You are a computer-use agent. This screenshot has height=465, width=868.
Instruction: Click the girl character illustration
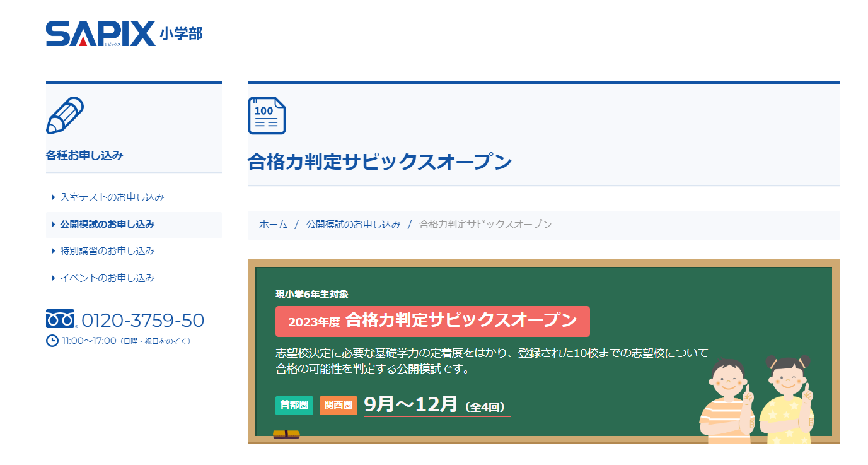coord(786,399)
